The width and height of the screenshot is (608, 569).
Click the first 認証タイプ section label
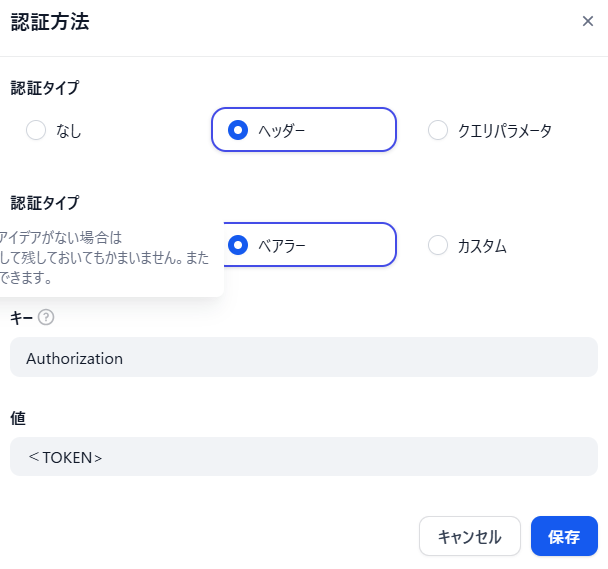point(45,88)
